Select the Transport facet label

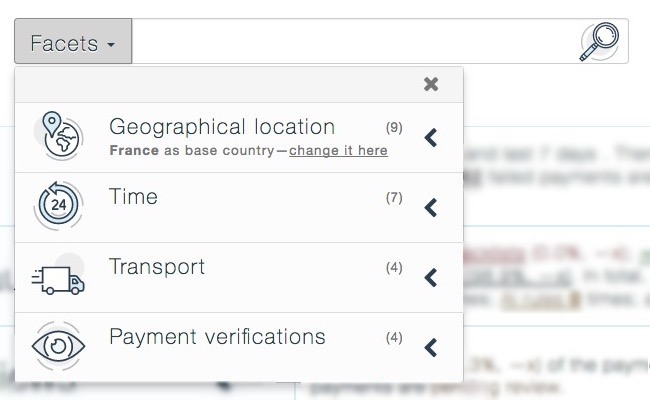pos(157,267)
